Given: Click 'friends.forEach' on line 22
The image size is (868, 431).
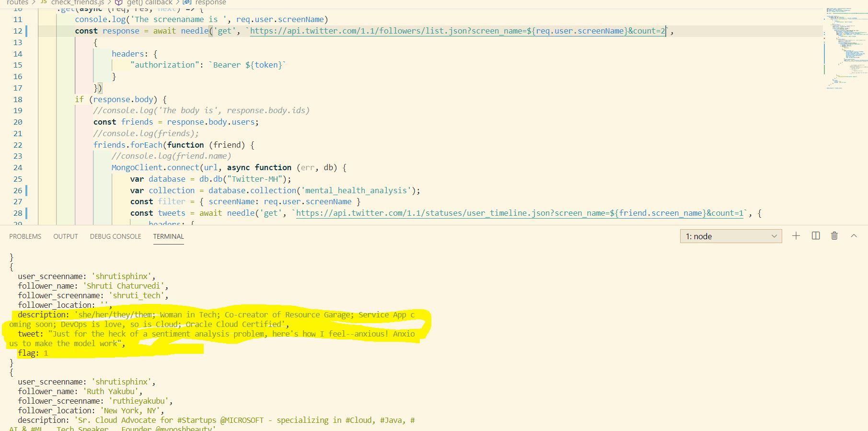Looking at the screenshot, I should click(x=128, y=145).
